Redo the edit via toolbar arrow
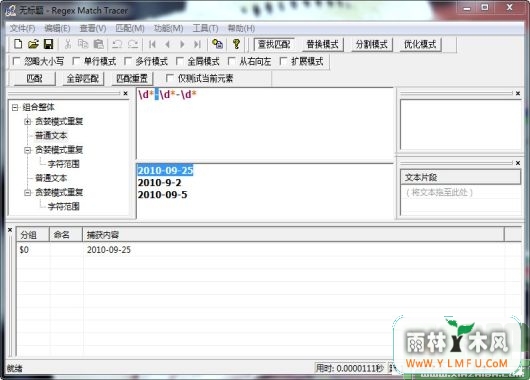 pyautogui.click(x=133, y=44)
